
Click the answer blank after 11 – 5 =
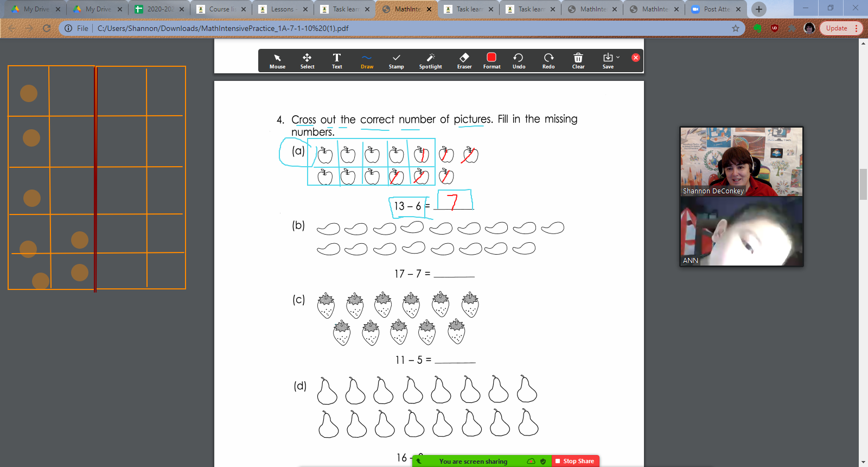tap(455, 359)
